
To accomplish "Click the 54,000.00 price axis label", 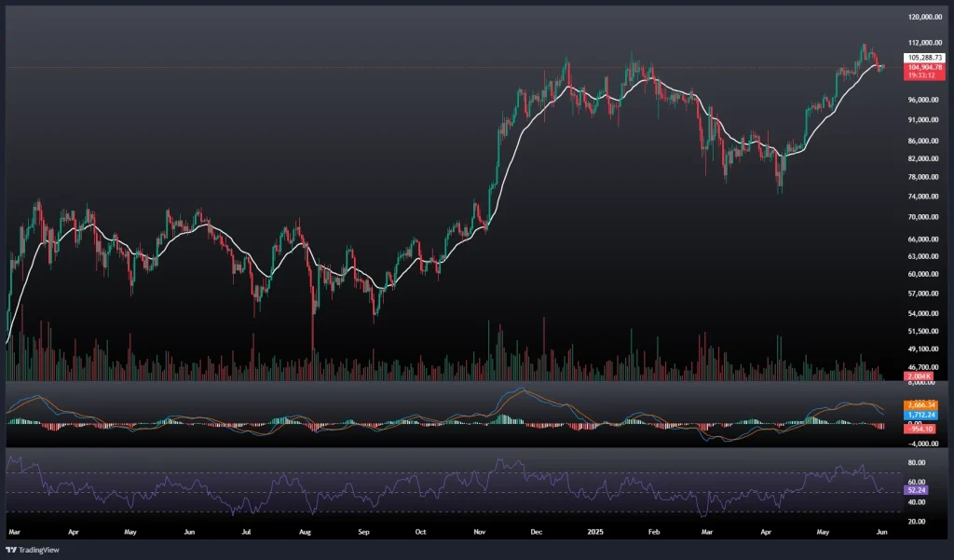I will 924,313.
